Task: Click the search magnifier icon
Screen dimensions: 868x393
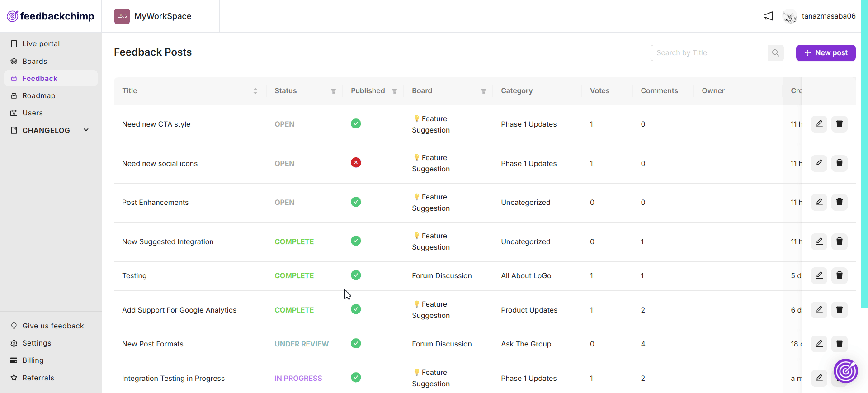Action: [x=776, y=53]
